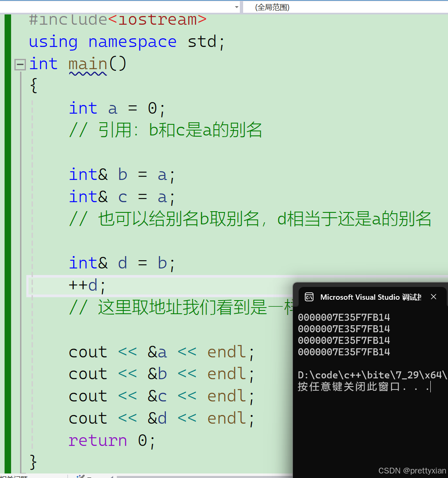Image resolution: width=448 pixels, height=478 pixels.
Task: Place cursor on '++d;' line
Action: pos(87,286)
